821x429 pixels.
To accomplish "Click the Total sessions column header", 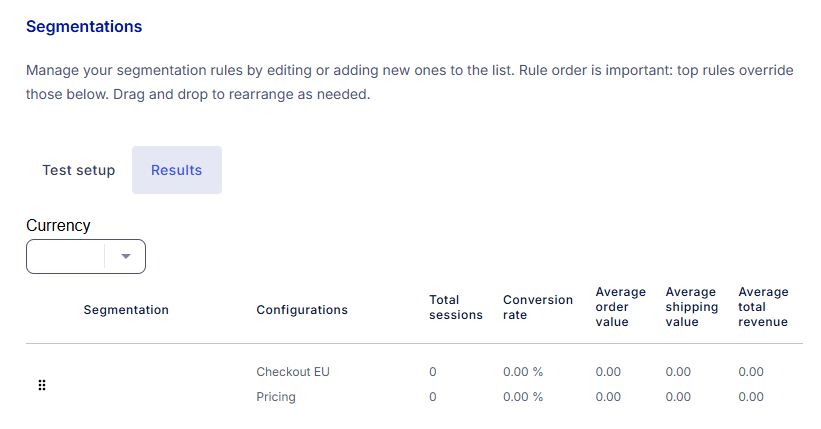I will [455, 307].
